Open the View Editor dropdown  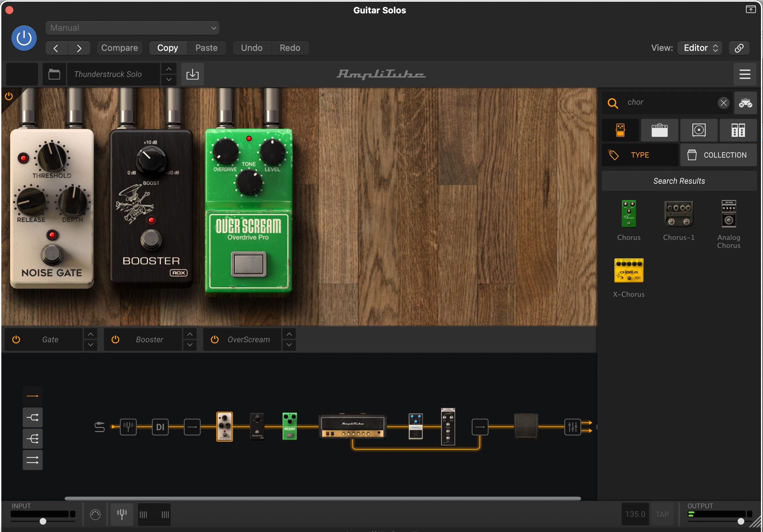point(700,48)
